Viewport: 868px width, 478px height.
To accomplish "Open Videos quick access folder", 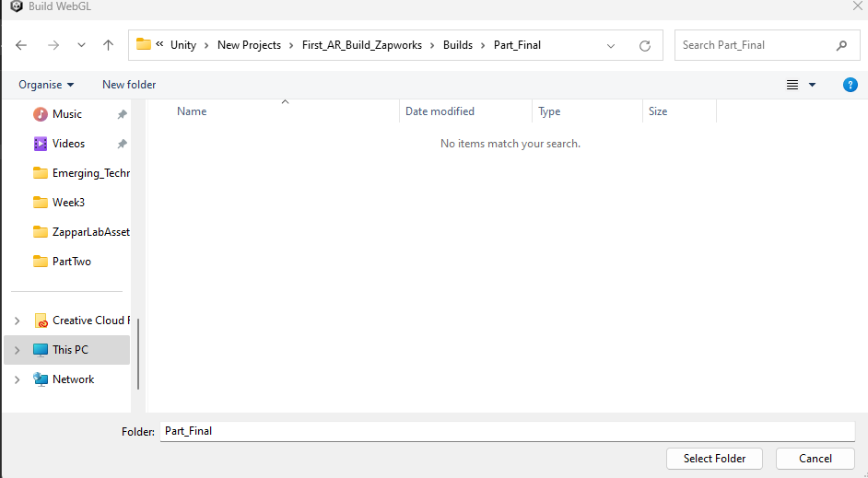I will point(68,144).
